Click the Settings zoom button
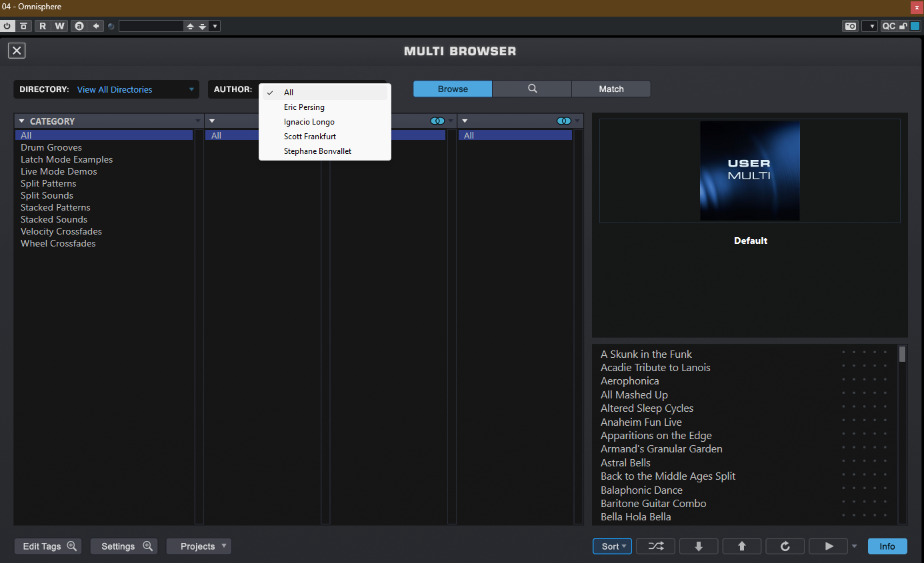The width and height of the screenshot is (924, 563). pos(124,546)
